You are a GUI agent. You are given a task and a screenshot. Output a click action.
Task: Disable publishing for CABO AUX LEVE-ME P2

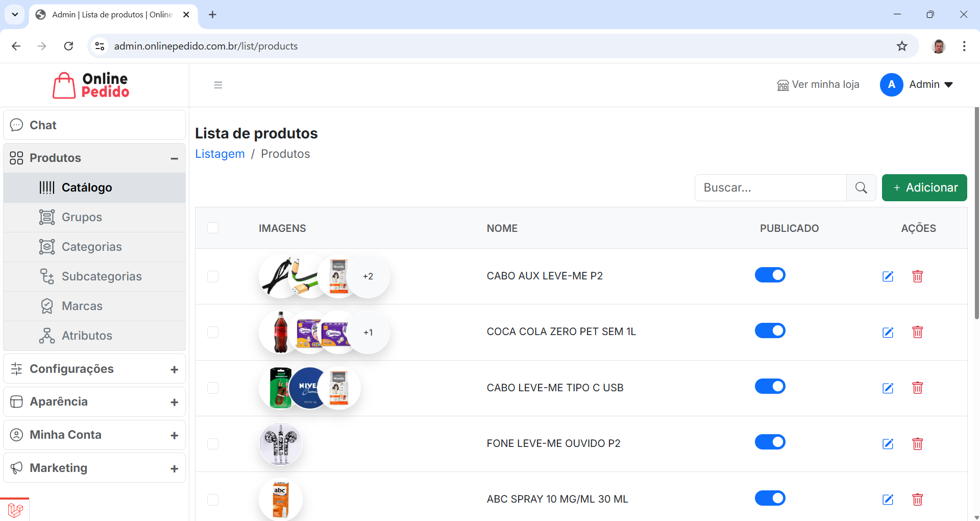pos(770,275)
